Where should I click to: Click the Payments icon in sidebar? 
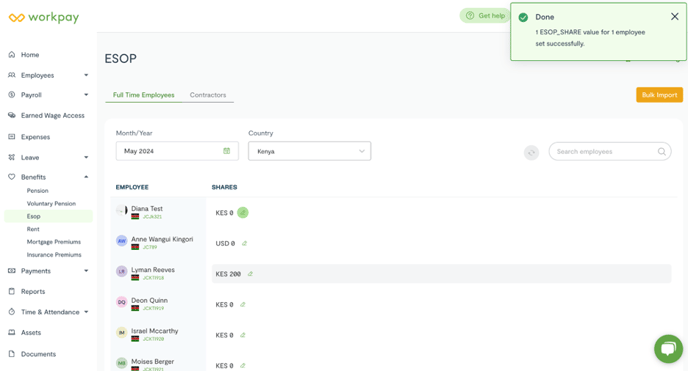12,271
